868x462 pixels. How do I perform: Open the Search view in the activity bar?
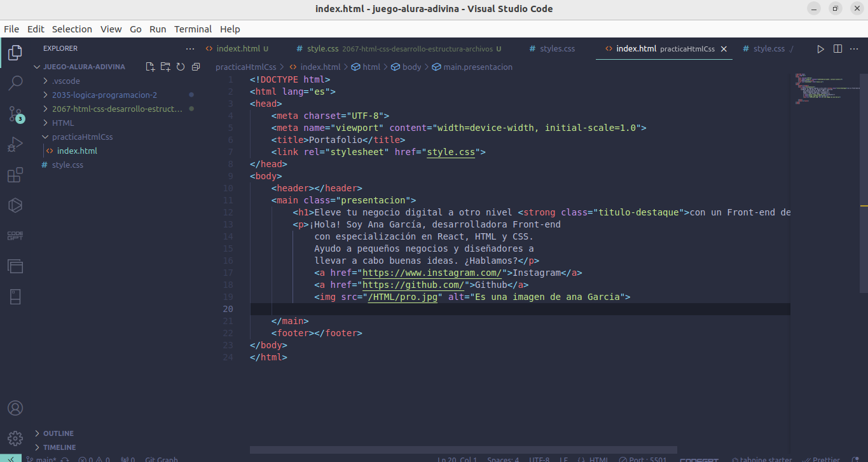pyautogui.click(x=15, y=83)
